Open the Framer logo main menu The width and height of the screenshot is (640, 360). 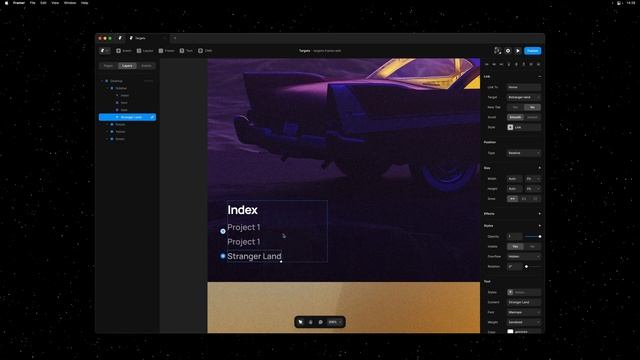(x=104, y=51)
